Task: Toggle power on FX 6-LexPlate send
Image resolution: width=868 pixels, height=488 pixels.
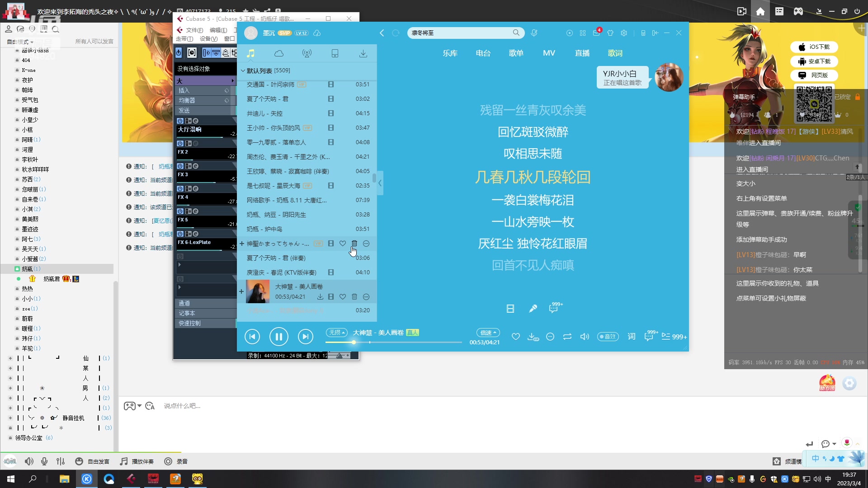Action: 180,234
